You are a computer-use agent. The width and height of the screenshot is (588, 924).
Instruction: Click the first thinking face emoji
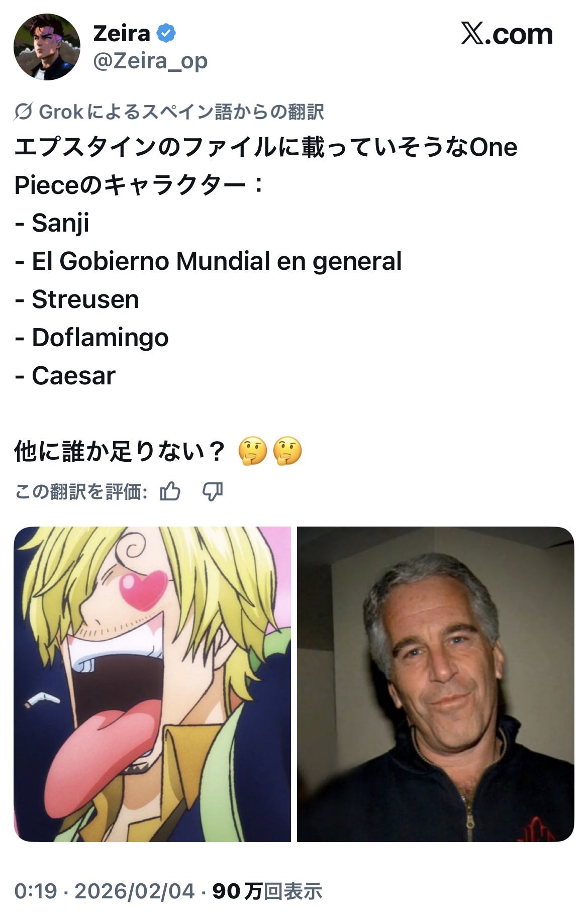252,451
